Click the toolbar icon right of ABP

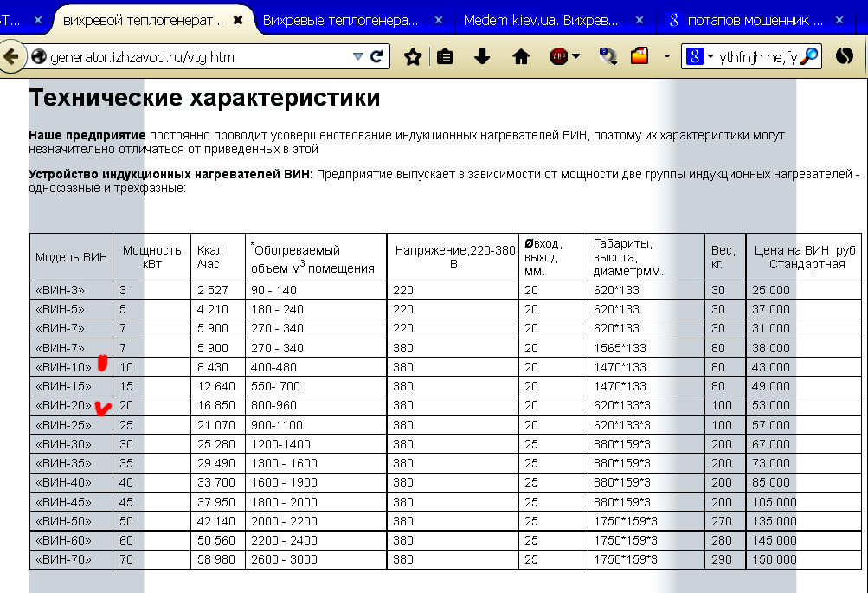608,56
